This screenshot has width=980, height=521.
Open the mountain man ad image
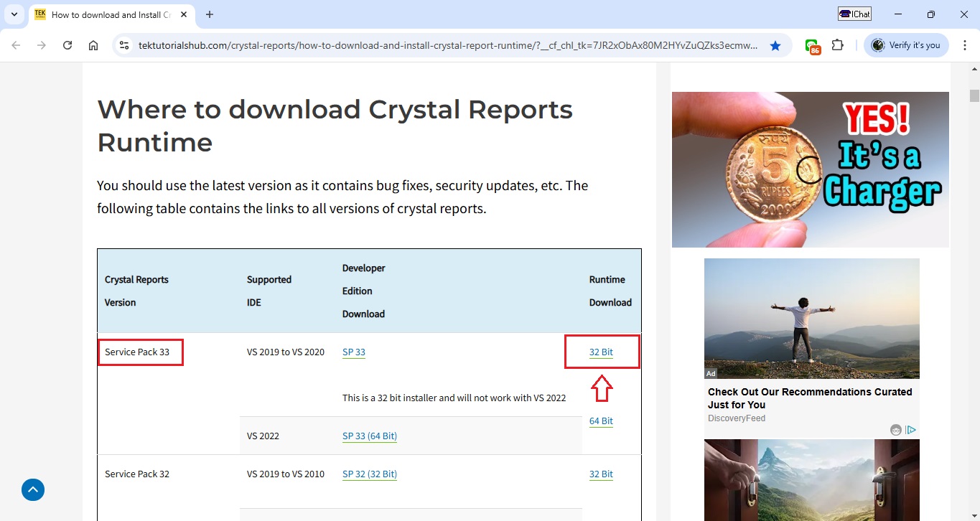(812, 319)
